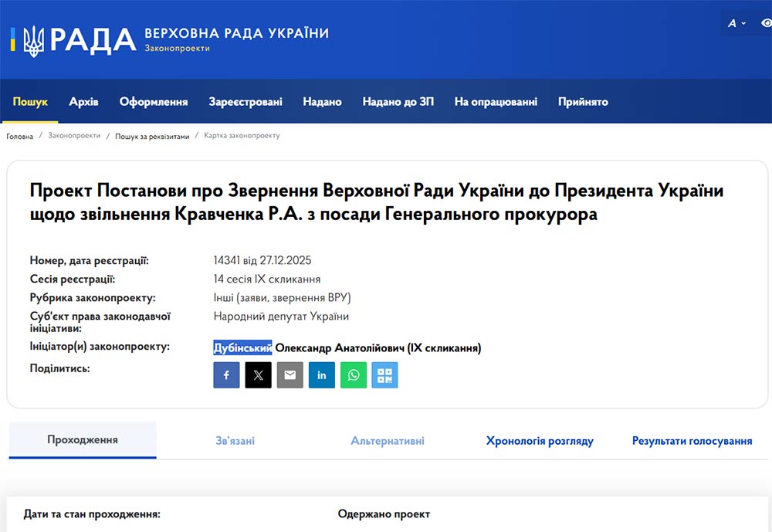Open the QR code share icon
The image size is (772, 532).
[x=384, y=375]
